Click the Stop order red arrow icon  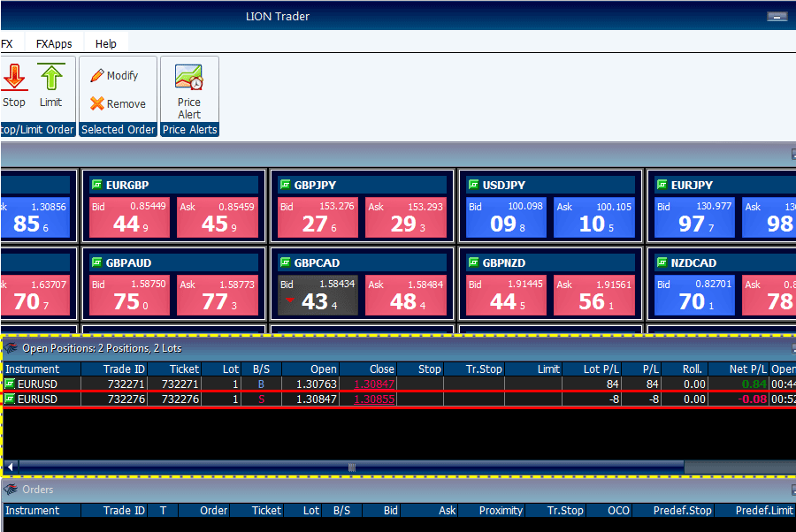pyautogui.click(x=13, y=77)
